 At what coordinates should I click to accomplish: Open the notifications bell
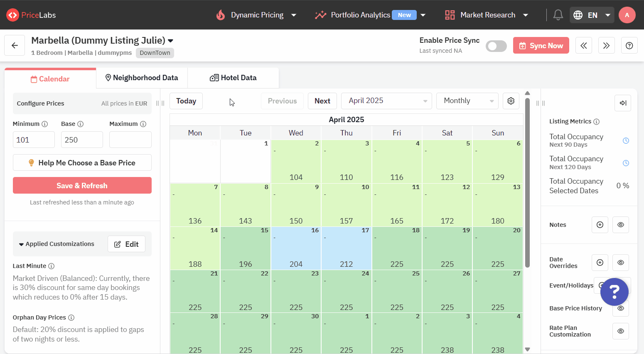[558, 15]
